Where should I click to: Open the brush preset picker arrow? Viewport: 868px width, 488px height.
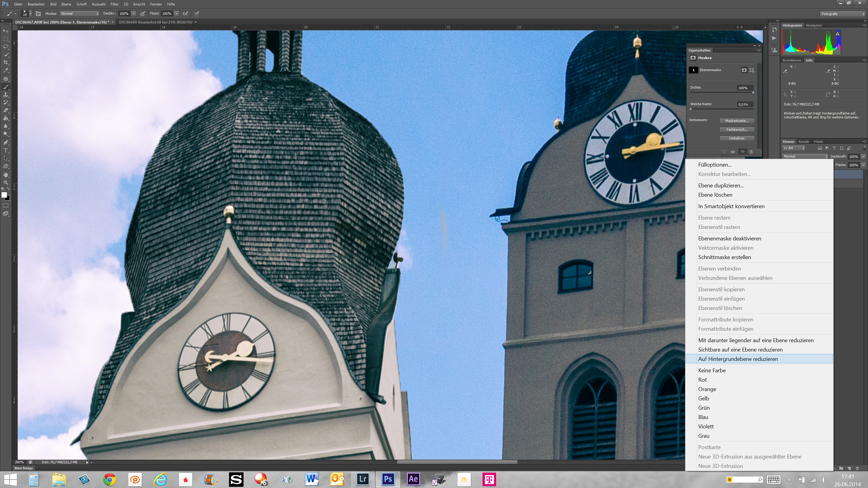(30, 14)
